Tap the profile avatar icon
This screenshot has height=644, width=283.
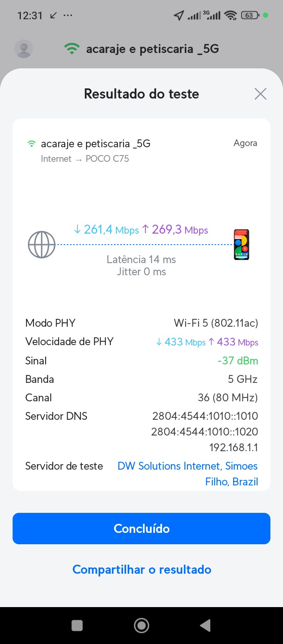(24, 49)
